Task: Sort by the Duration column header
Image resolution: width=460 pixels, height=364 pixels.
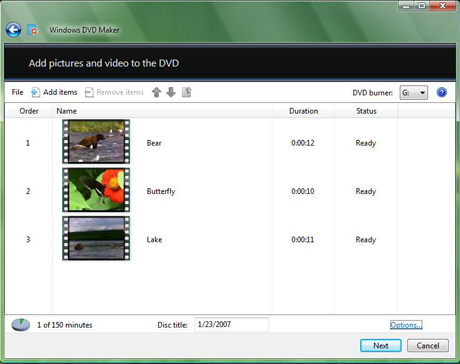Action: [x=303, y=111]
